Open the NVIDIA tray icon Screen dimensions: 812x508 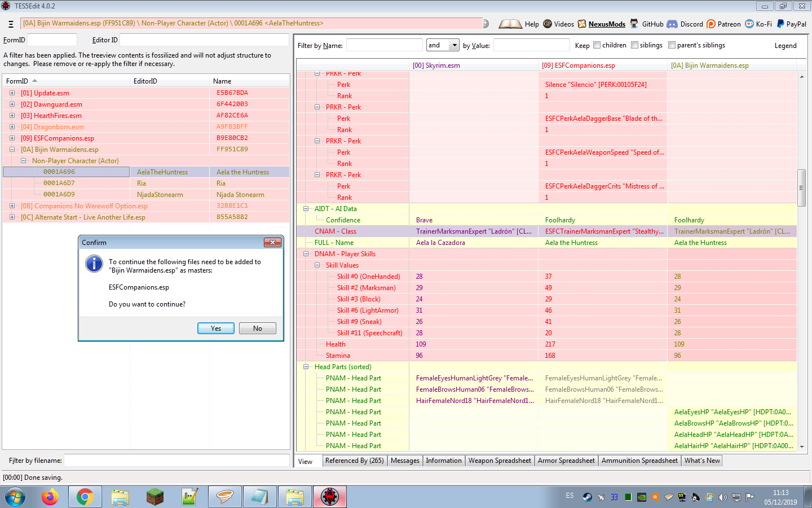(641, 497)
